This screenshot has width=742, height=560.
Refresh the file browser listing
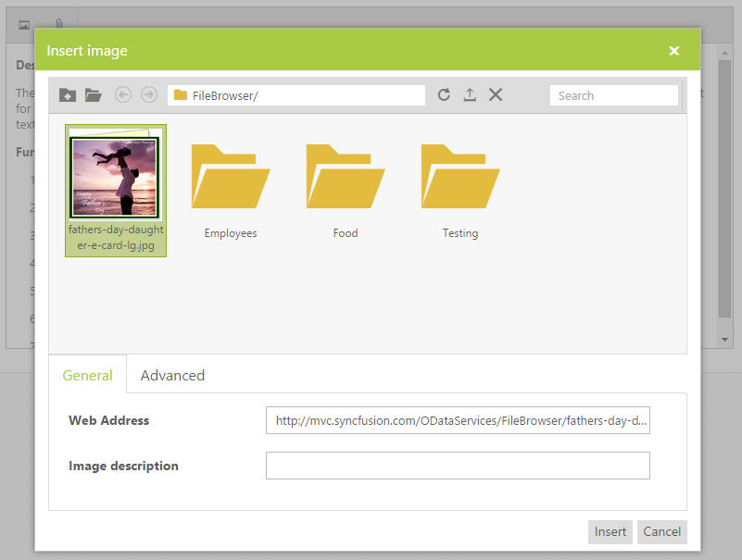[444, 94]
